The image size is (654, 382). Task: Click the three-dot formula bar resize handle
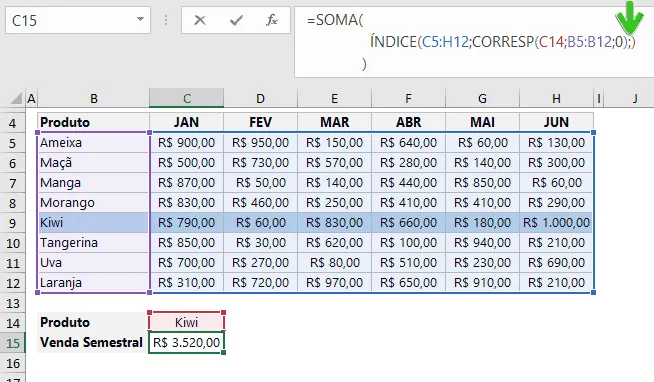click(166, 20)
